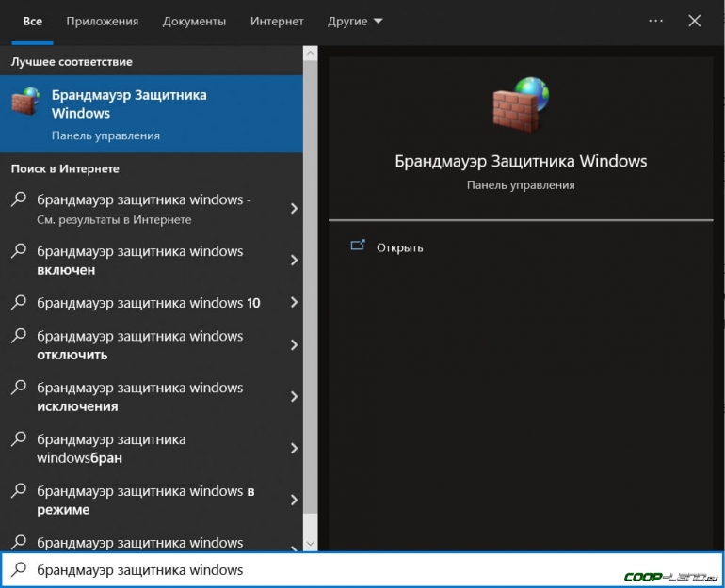Viewport: 725px width, 588px height.
Task: Select the Интернет tab
Action: [277, 21]
